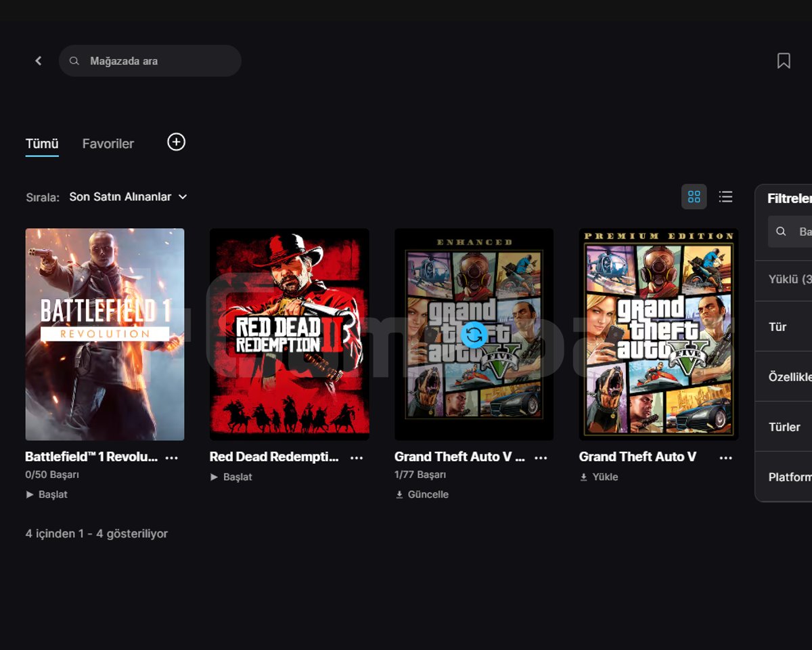Launch Battlefield 1 via Başlat
Screen dimensions: 812x650
coord(47,495)
